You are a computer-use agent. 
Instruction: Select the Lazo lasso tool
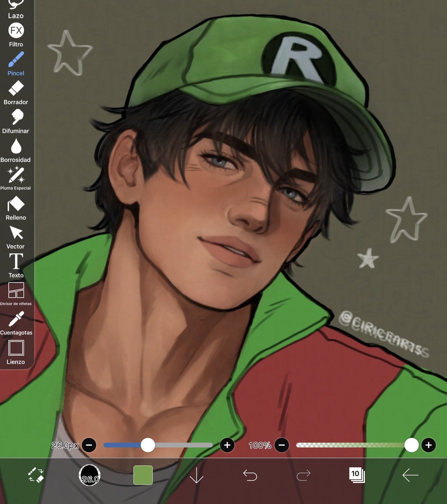(16, 8)
